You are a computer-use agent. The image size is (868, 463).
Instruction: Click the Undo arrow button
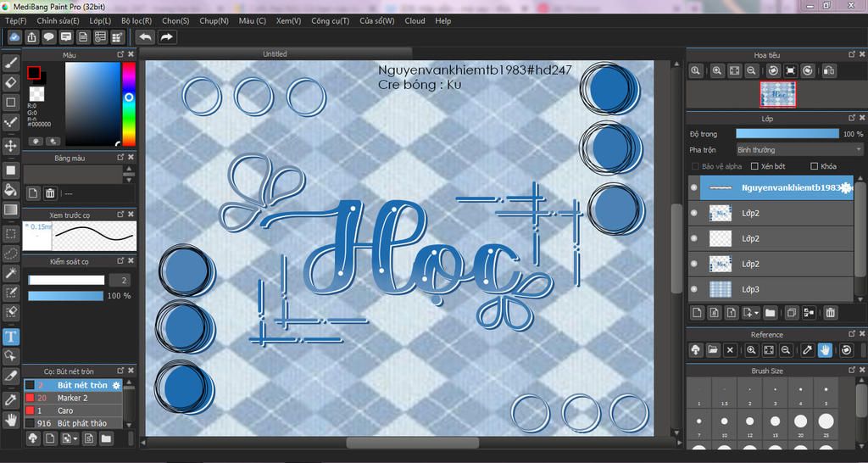pos(145,37)
